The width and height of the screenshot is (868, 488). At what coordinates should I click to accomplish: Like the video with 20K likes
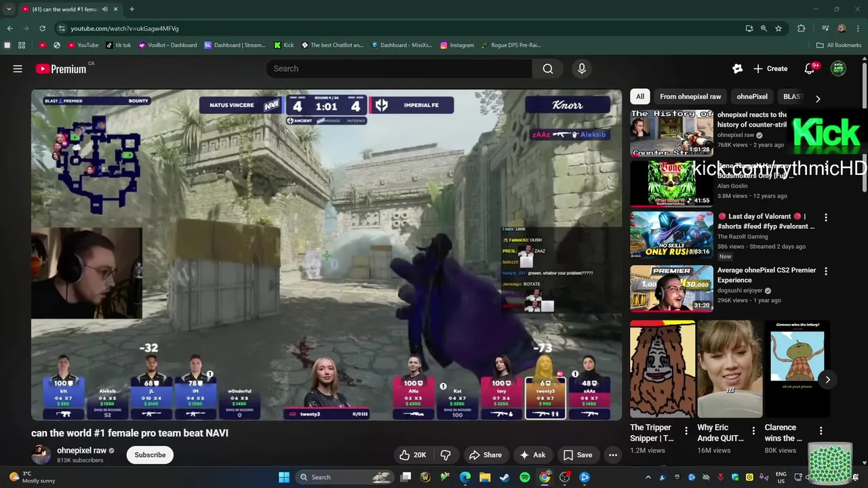[x=412, y=455]
